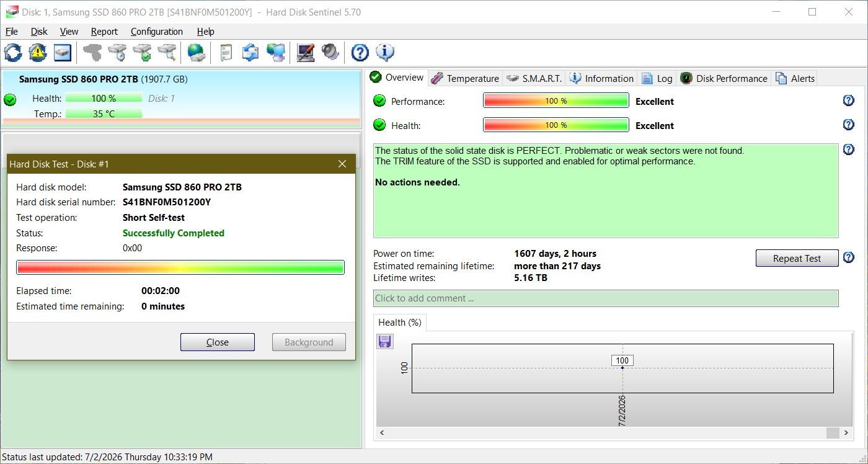Screen dimensions: 868x464
Task: Click the Refresh disk status toolbar icon
Action: [13, 53]
